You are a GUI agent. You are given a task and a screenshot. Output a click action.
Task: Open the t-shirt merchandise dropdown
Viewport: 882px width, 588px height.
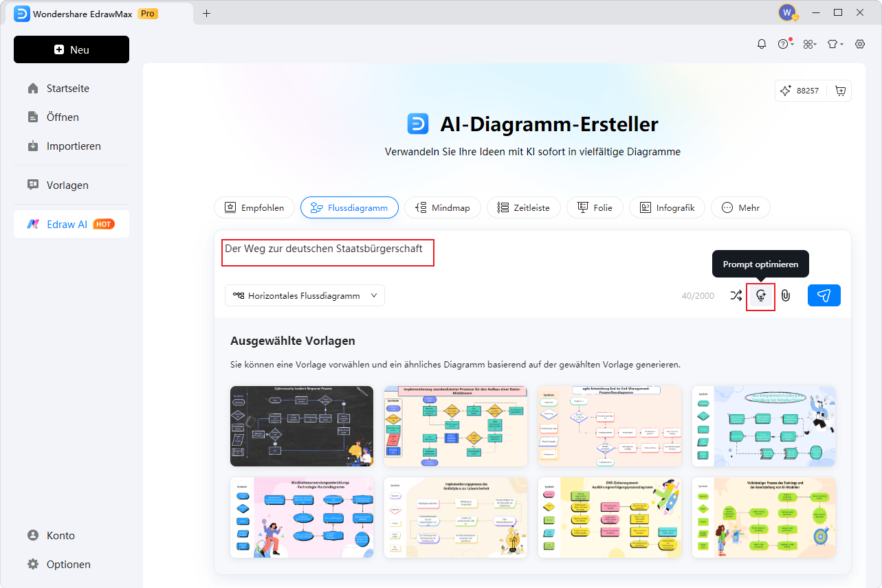tap(835, 43)
